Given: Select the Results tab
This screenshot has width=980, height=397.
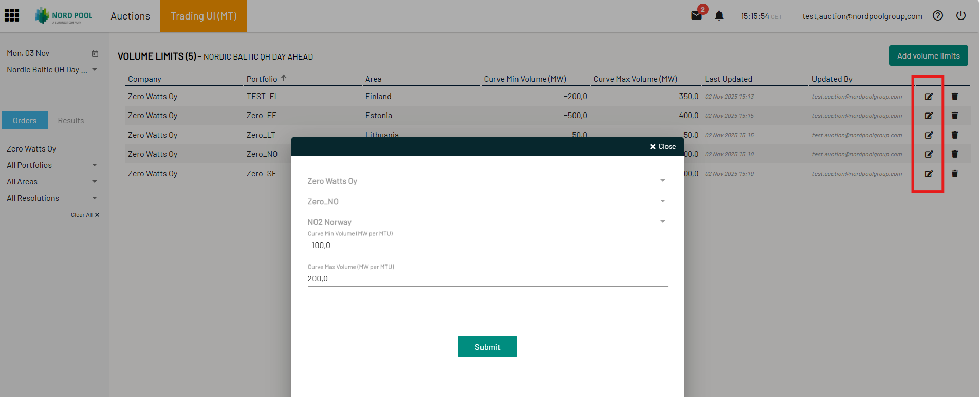Looking at the screenshot, I should tap(71, 120).
